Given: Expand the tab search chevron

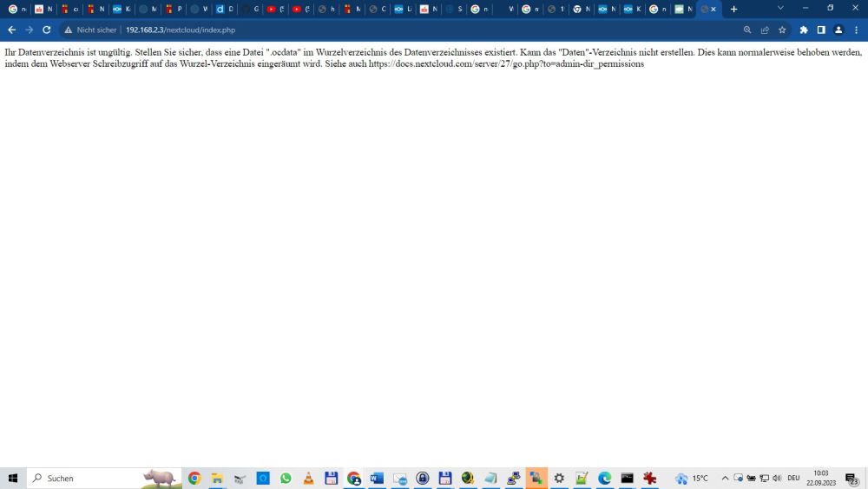Looking at the screenshot, I should pyautogui.click(x=780, y=8).
